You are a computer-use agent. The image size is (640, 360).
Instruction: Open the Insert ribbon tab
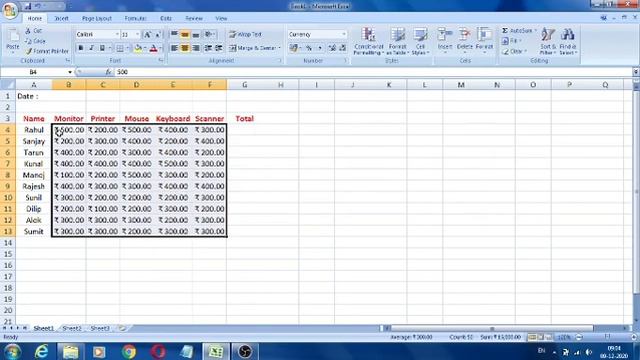61,18
